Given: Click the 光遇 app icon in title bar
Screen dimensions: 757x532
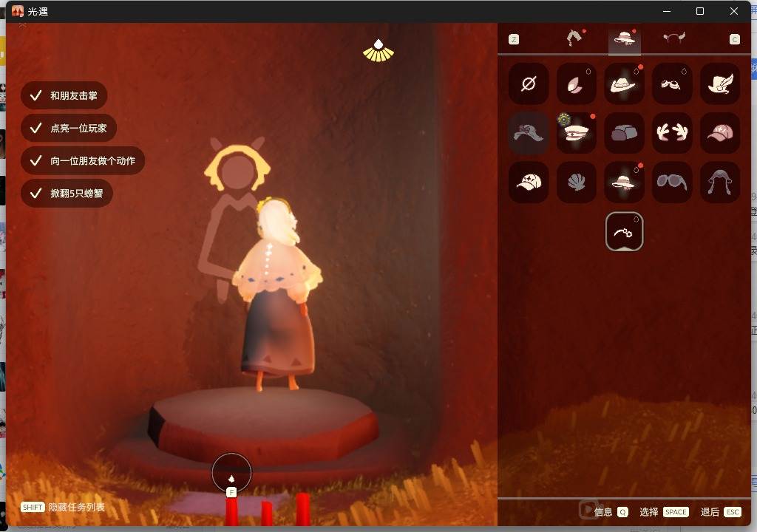Looking at the screenshot, I should [18, 11].
